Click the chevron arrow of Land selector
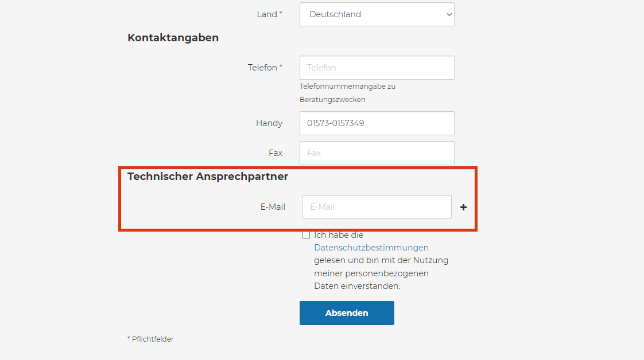The width and height of the screenshot is (644, 360). (449, 14)
